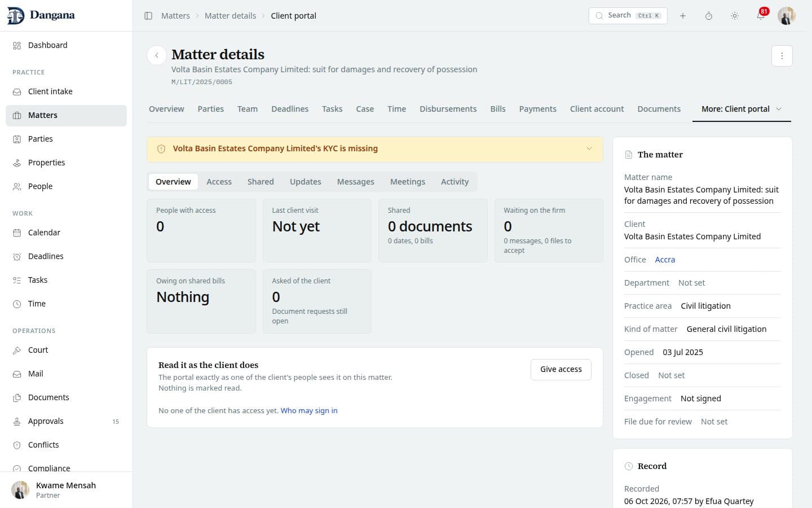Switch to the Access portal tab
Screen dimensions: 812x508
[x=219, y=182]
